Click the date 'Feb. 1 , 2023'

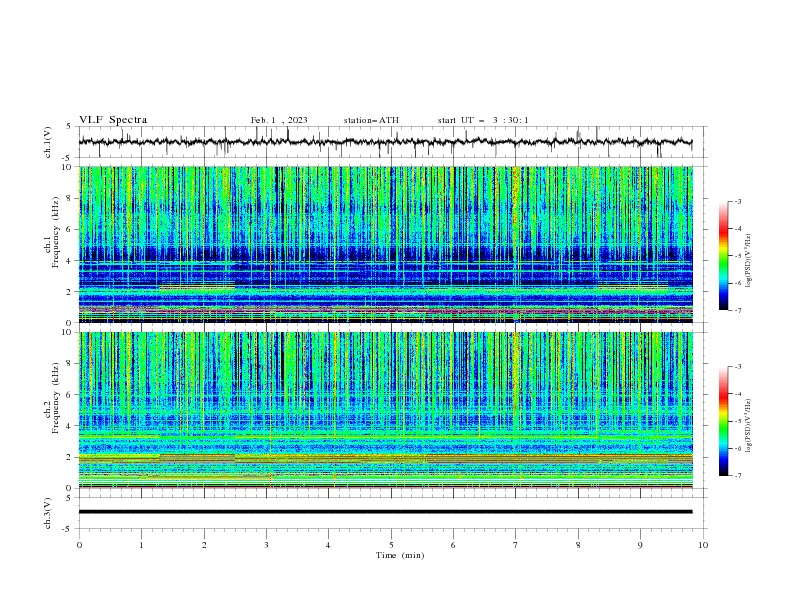pos(279,120)
